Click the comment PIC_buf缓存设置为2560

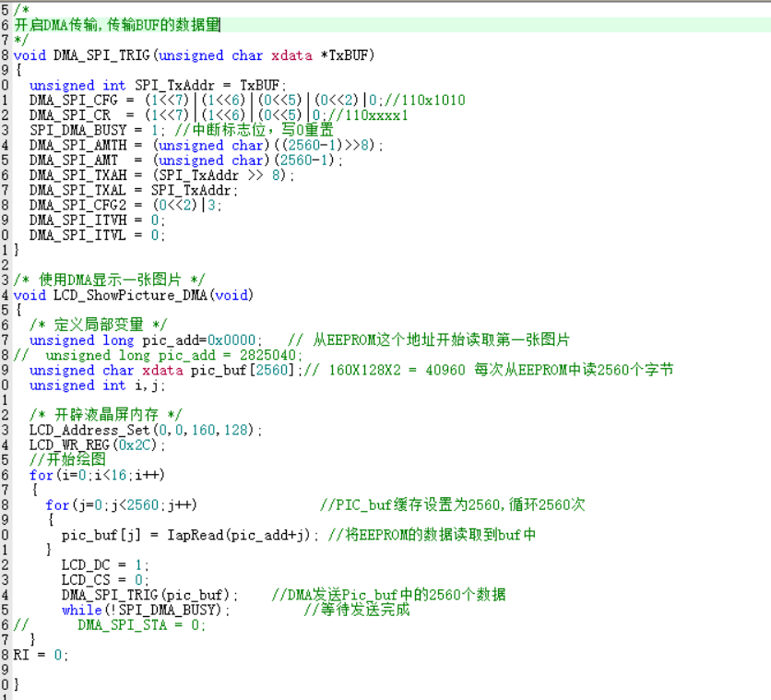click(x=453, y=504)
